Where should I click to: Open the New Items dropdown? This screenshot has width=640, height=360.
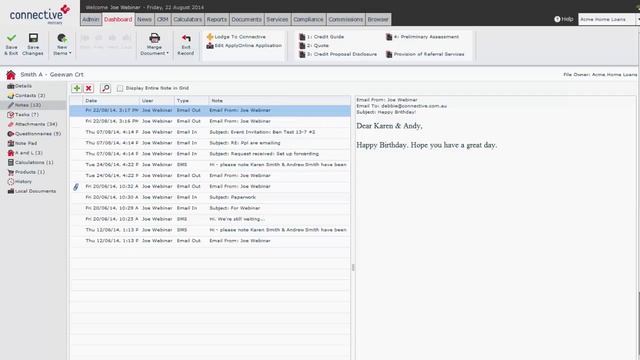click(62, 44)
